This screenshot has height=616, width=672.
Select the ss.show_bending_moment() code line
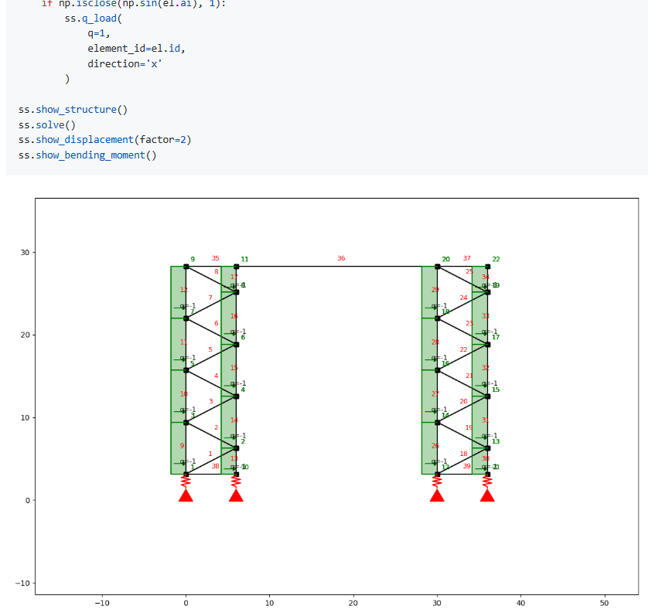pos(85,155)
